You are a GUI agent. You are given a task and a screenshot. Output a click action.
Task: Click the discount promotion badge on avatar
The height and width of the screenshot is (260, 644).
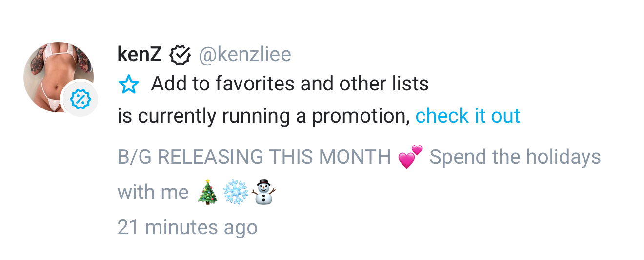78,100
